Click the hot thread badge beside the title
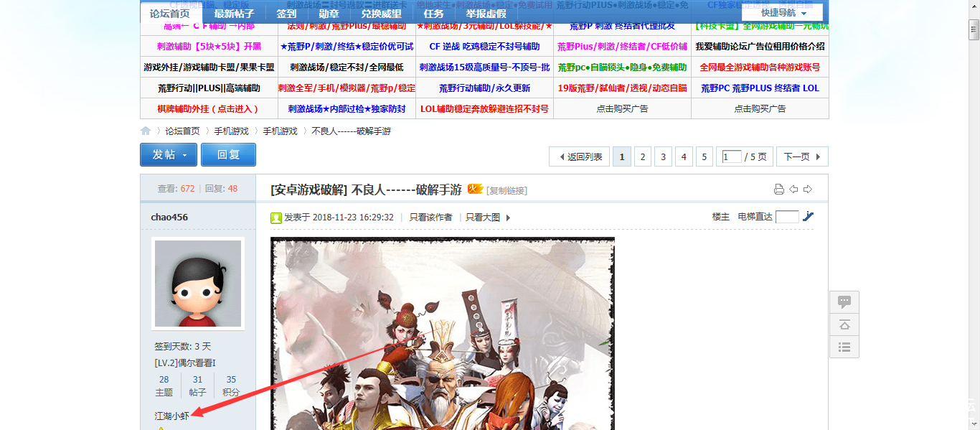This screenshot has height=430, width=980. 475,189
